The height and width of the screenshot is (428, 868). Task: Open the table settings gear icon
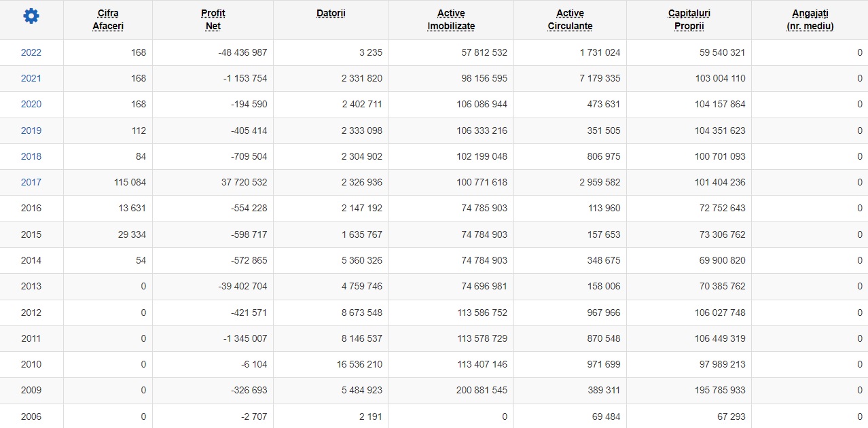pyautogui.click(x=31, y=16)
